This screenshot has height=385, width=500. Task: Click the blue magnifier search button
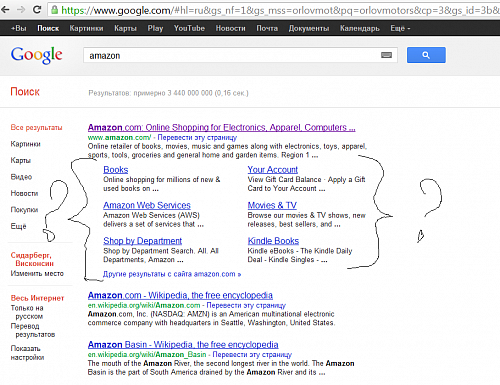click(426, 55)
